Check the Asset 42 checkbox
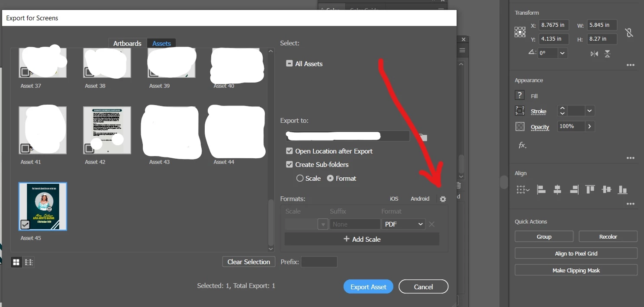 [90, 149]
